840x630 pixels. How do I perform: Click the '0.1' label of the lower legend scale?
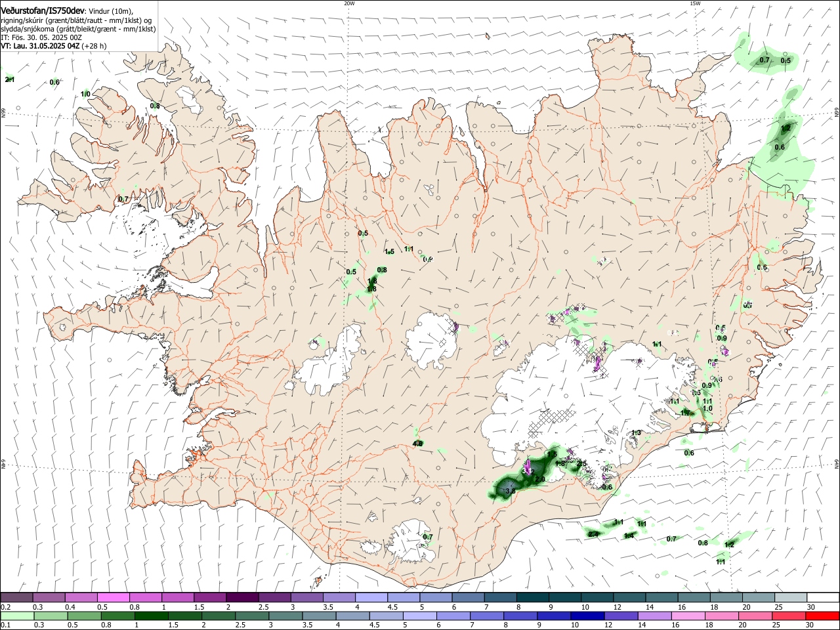(x=6, y=625)
